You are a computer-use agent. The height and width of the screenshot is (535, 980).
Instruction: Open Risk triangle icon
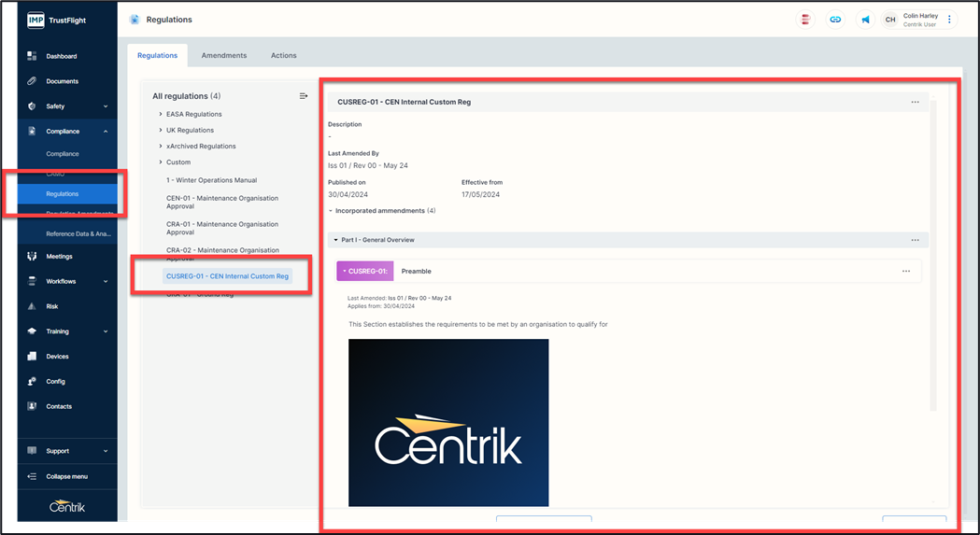pos(32,306)
